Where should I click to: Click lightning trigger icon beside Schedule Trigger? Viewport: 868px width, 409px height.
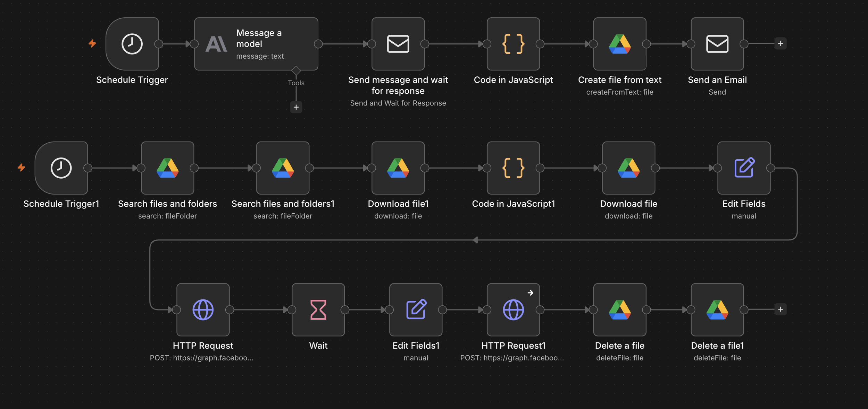click(92, 43)
